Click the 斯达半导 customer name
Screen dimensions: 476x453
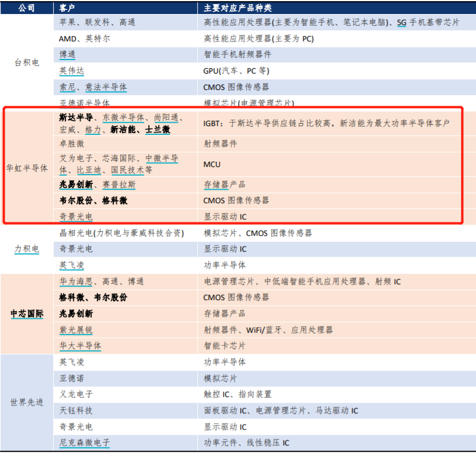tap(76, 117)
